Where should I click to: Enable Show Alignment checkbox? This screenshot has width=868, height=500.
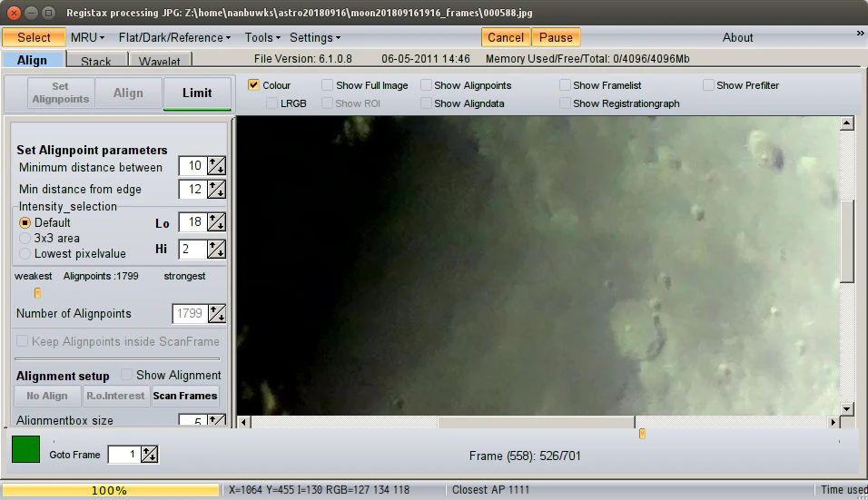126,375
